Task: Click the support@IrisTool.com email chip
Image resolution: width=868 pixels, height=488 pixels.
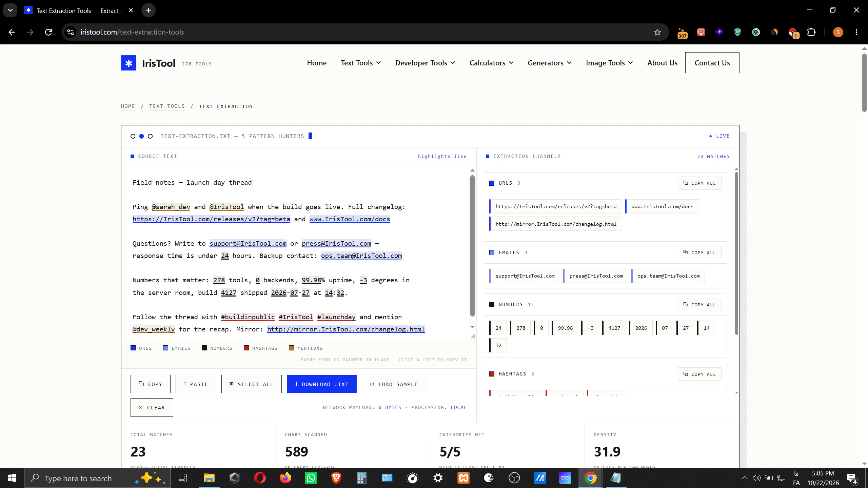Action: coord(525,276)
